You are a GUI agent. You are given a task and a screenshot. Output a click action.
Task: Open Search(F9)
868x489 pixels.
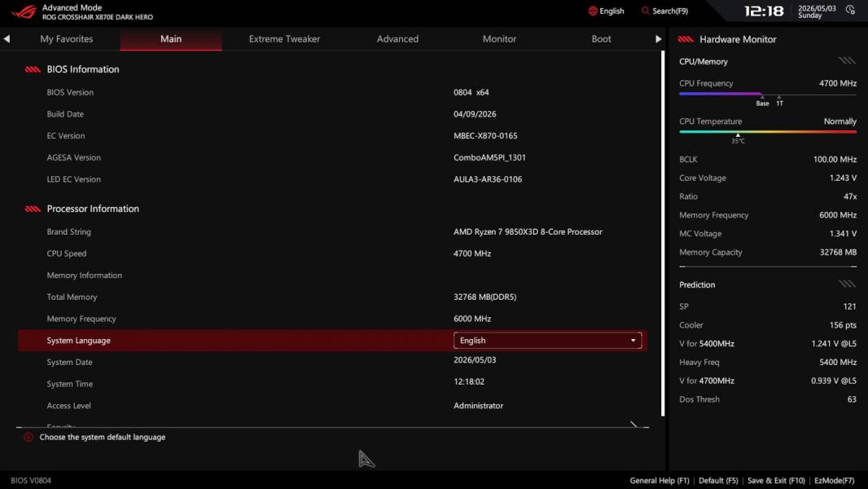[664, 11]
